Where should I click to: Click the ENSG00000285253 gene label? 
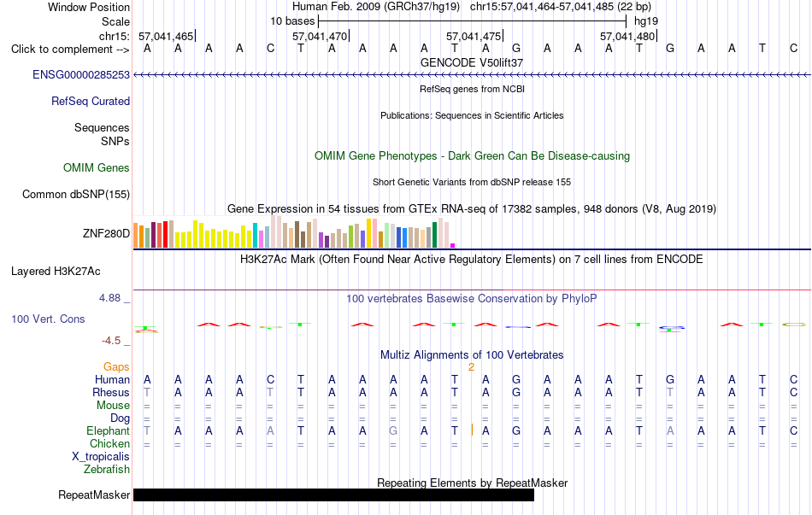pyautogui.click(x=81, y=75)
